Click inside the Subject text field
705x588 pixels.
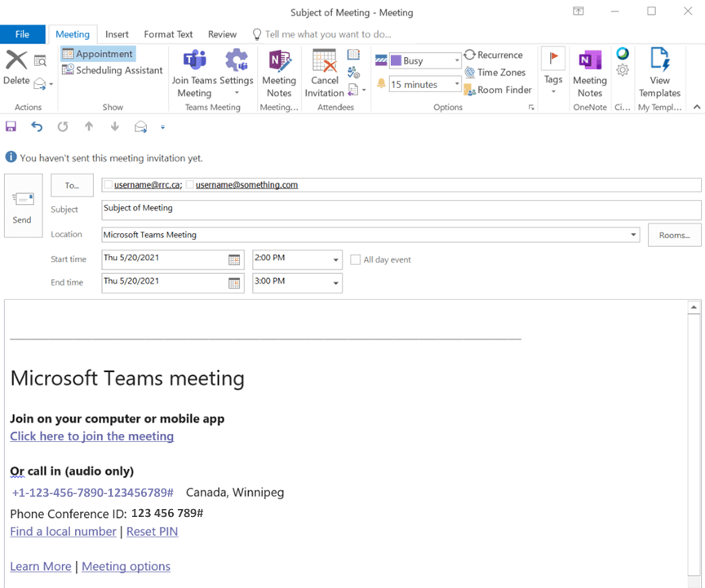tap(400, 210)
